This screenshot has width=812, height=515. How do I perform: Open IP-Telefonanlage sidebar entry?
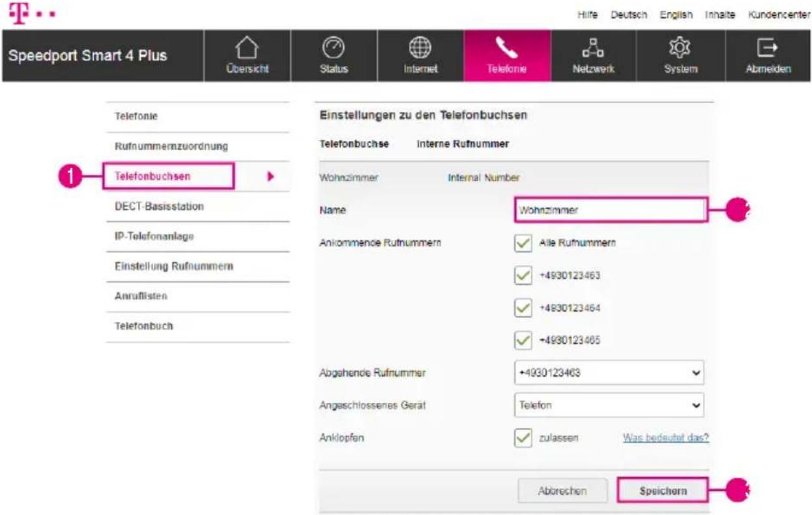[197, 237]
